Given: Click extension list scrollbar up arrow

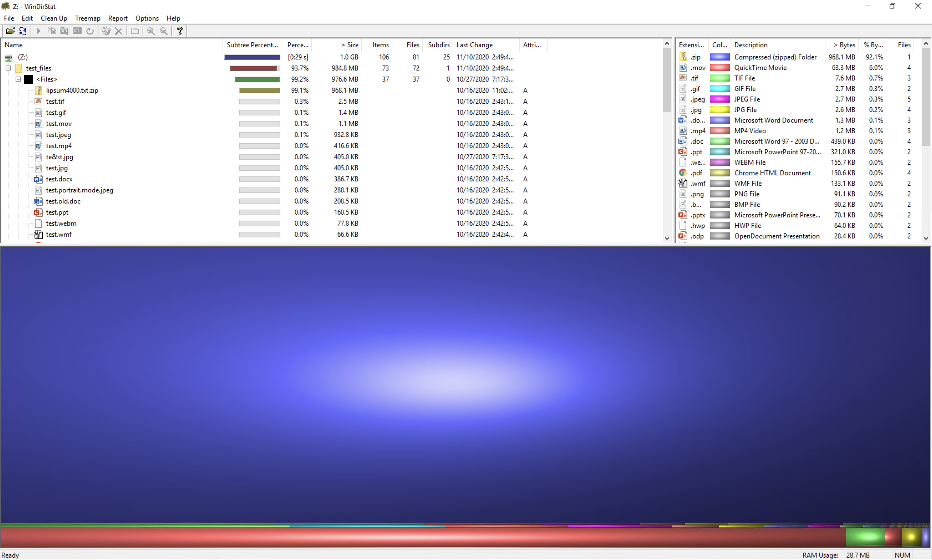Looking at the screenshot, I should point(926,44).
